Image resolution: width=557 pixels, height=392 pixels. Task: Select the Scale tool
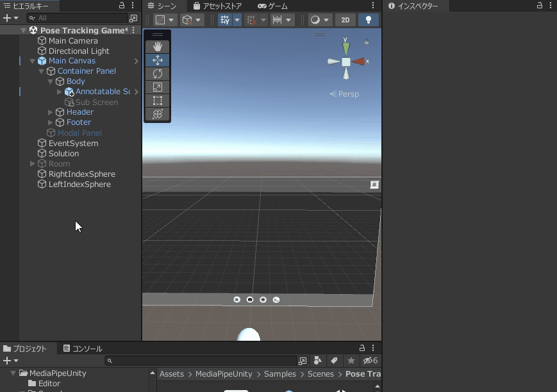click(x=157, y=87)
